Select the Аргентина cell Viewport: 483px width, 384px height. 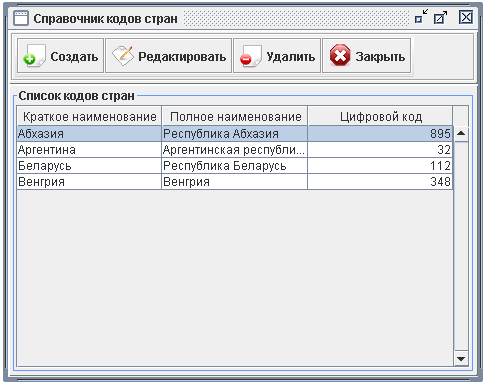tap(89, 150)
